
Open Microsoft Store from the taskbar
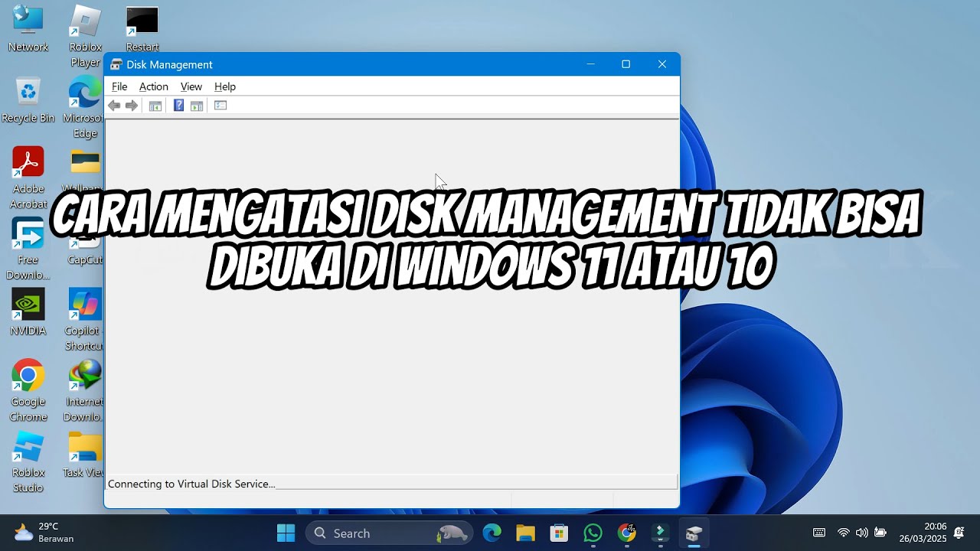[559, 533]
